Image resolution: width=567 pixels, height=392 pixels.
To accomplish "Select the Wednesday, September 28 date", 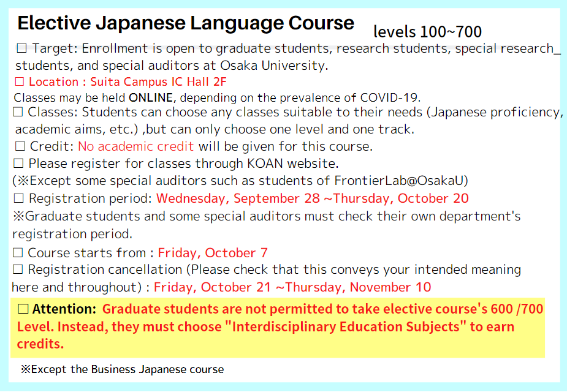I will [x=238, y=198].
